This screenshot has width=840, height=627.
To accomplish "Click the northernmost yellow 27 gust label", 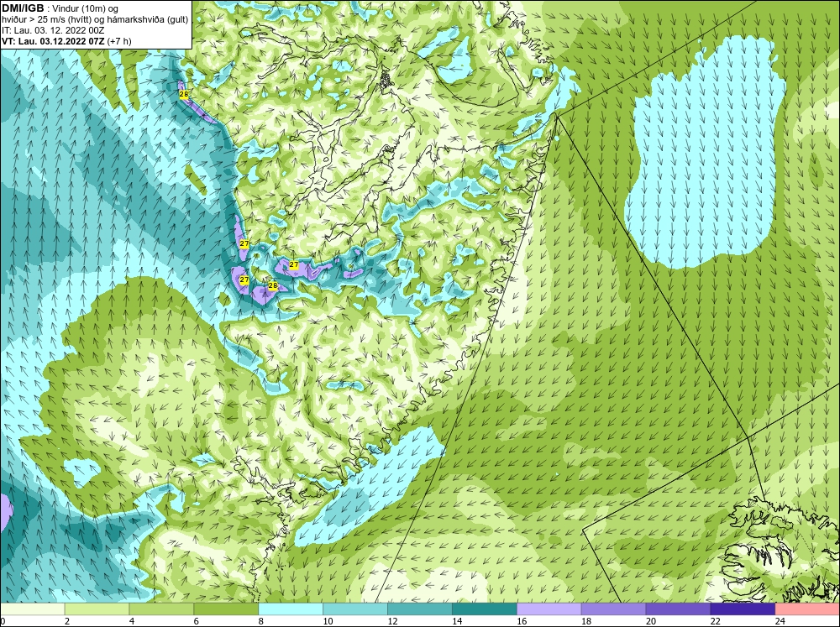I will [244, 243].
